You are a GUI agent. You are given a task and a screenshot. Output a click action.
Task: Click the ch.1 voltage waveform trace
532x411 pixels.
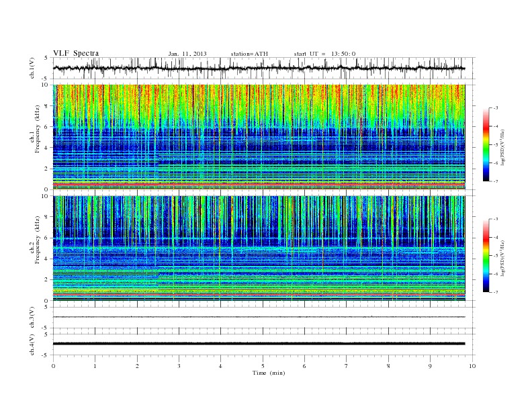pos(259,68)
